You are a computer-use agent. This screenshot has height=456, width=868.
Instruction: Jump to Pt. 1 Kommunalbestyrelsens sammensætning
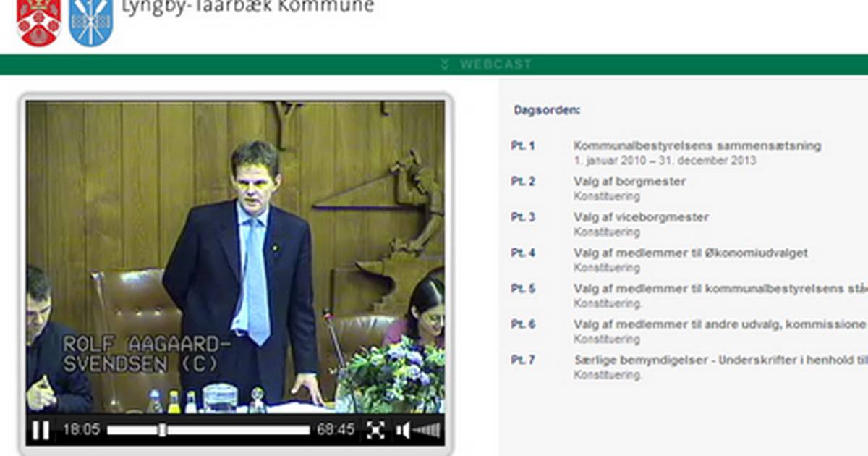pos(697,145)
